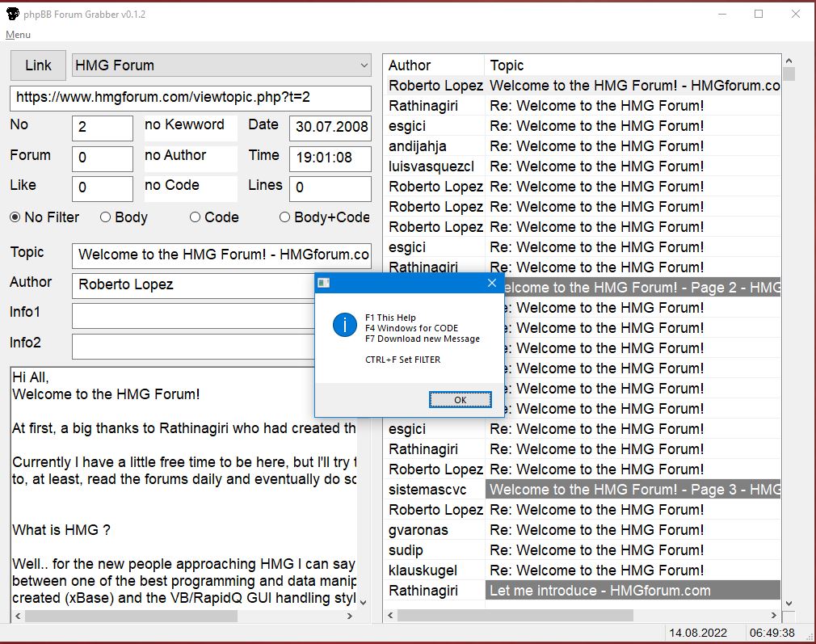816x644 pixels.
Task: Select the andijahja row in the list
Action: (583, 146)
